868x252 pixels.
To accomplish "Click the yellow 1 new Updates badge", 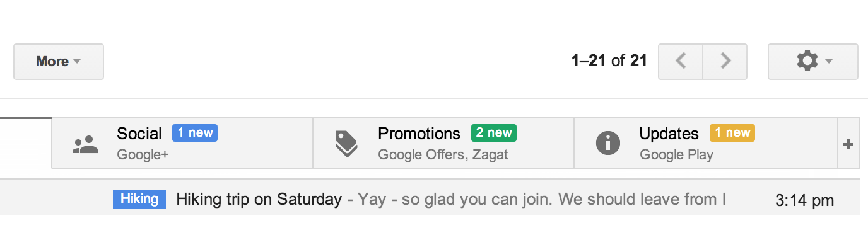I will click(732, 133).
